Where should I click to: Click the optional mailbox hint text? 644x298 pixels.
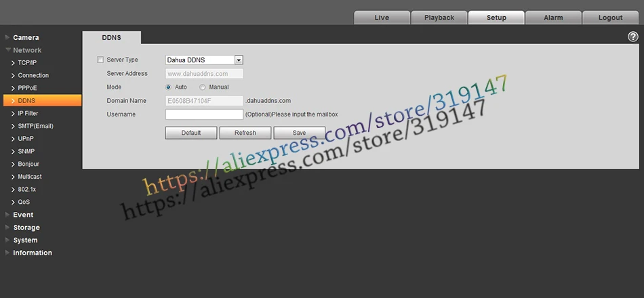[x=291, y=114]
